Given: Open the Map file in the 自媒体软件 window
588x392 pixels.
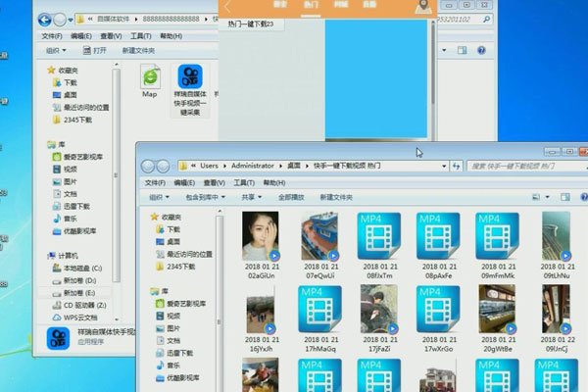Looking at the screenshot, I should [x=150, y=80].
